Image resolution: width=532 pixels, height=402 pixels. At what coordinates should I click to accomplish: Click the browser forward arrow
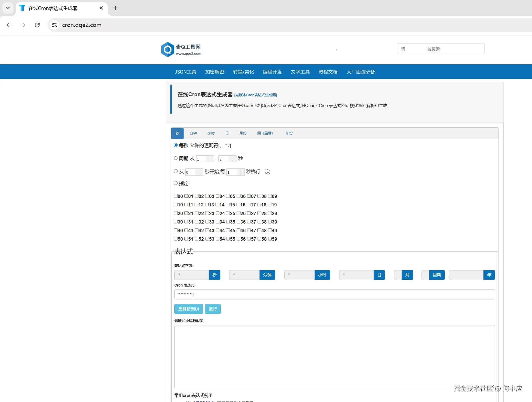(x=23, y=25)
